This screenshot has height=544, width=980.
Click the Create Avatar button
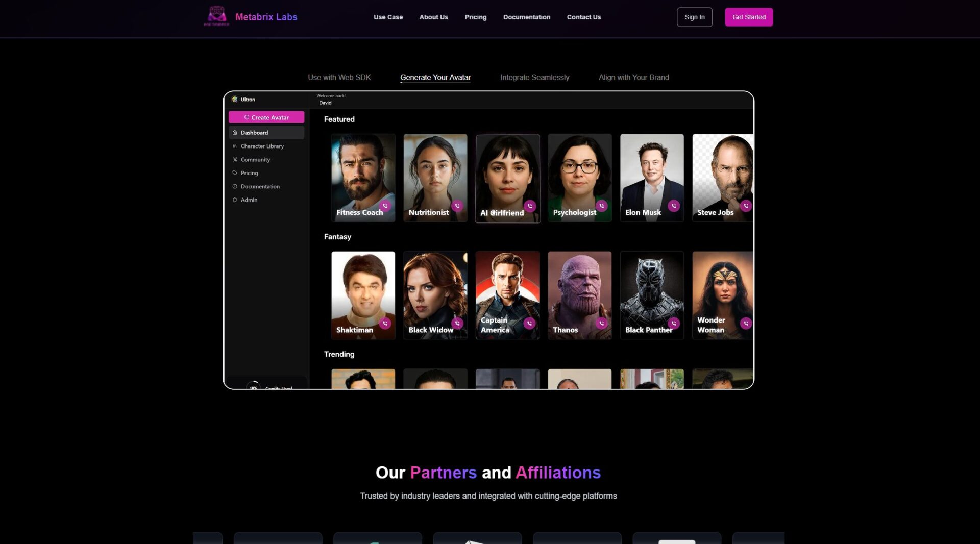tap(266, 117)
